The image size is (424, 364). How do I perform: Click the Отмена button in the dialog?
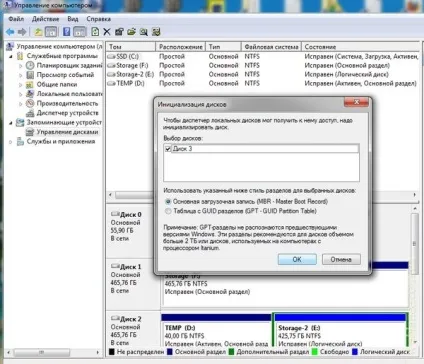point(341,259)
